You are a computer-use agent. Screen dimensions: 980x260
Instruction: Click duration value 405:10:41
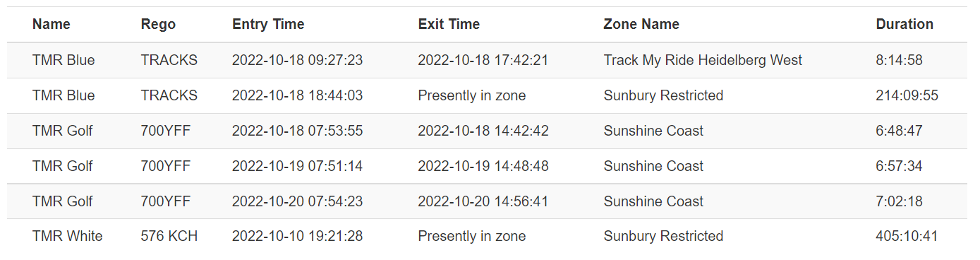pyautogui.click(x=907, y=236)
